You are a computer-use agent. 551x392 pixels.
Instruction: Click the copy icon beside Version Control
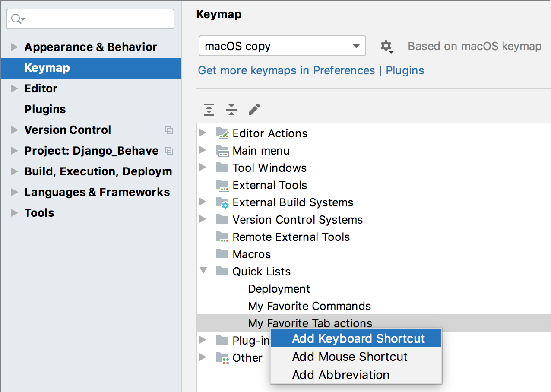point(169,130)
